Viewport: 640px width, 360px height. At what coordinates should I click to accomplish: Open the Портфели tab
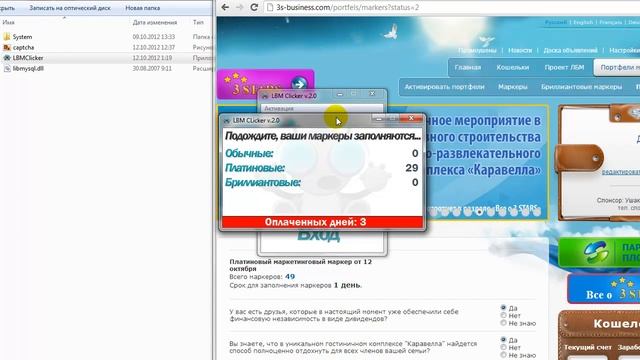coord(617,67)
